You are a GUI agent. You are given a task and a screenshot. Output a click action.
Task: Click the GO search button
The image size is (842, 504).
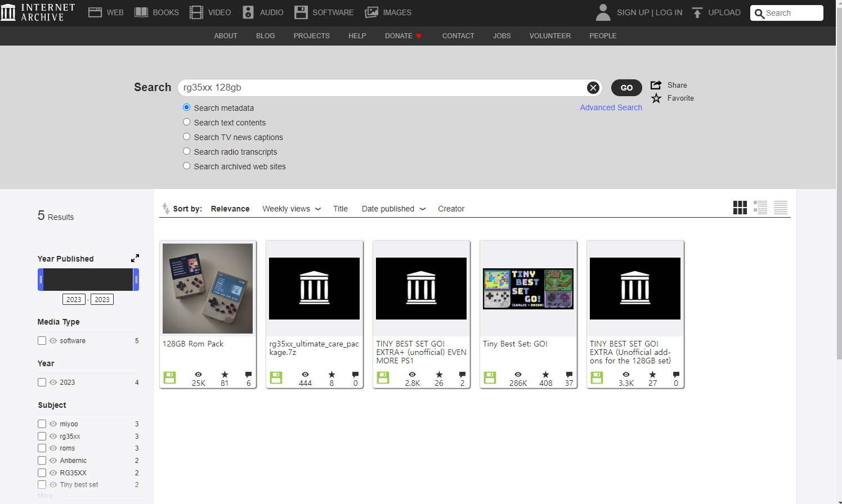coord(626,88)
